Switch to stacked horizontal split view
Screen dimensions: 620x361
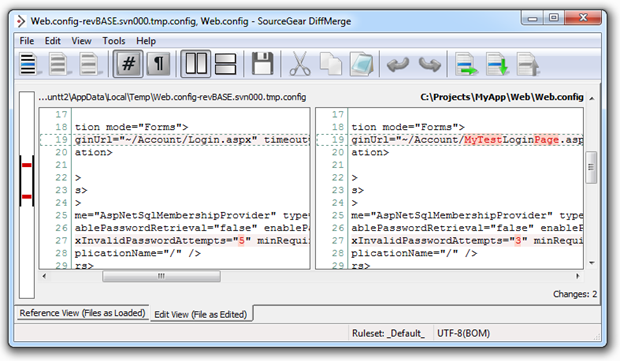point(225,64)
